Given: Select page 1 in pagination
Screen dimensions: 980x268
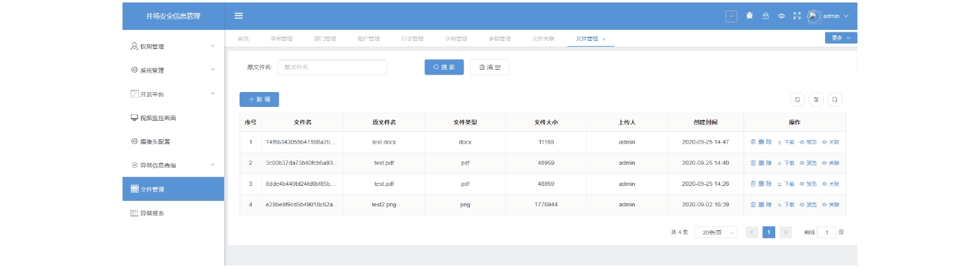Looking at the screenshot, I should [x=769, y=233].
